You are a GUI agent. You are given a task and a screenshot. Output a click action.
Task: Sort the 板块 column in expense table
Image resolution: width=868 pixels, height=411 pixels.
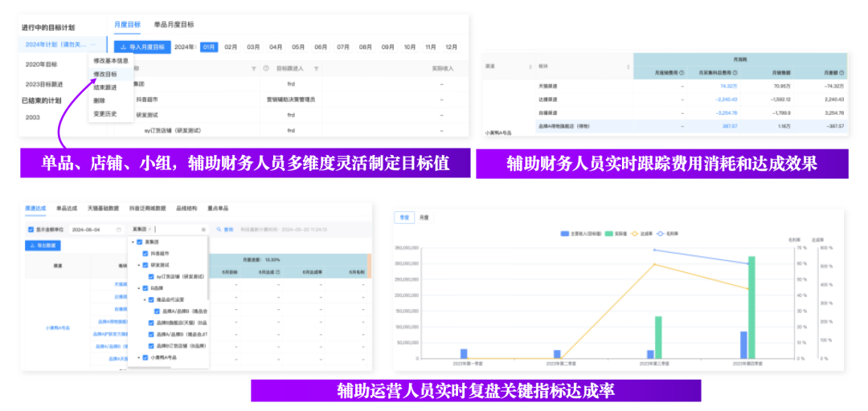tap(628, 67)
